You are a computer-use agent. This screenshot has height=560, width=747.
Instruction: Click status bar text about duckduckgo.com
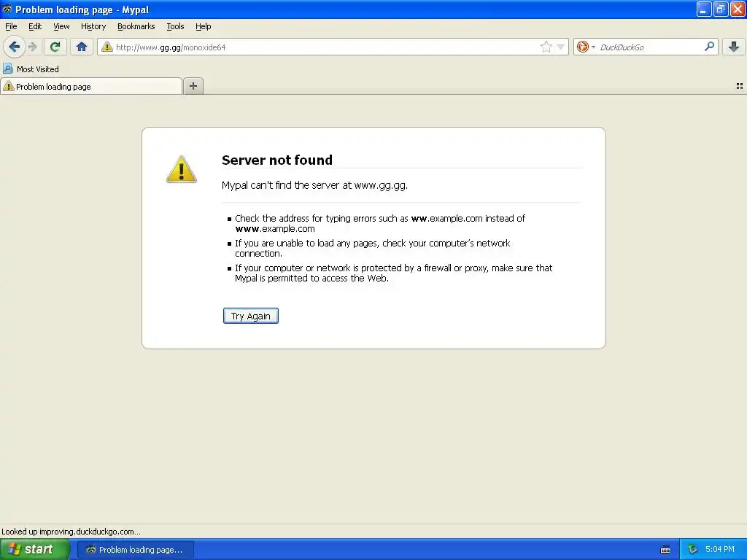tap(71, 532)
